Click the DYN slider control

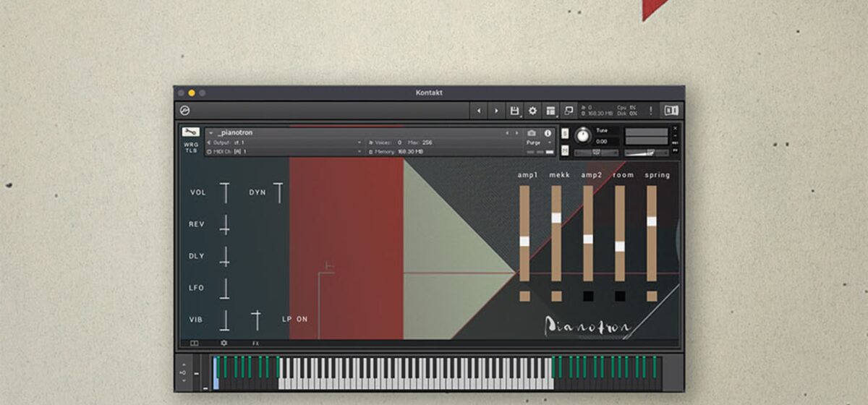278,192
